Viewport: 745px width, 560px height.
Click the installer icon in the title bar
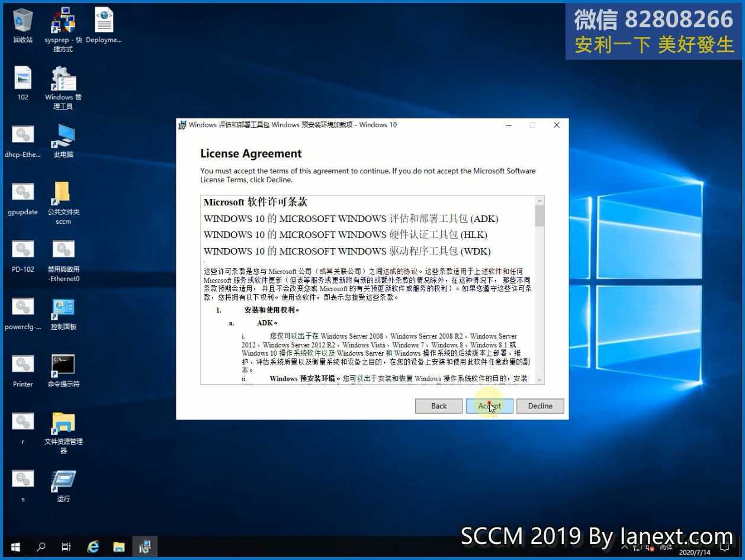tap(183, 125)
